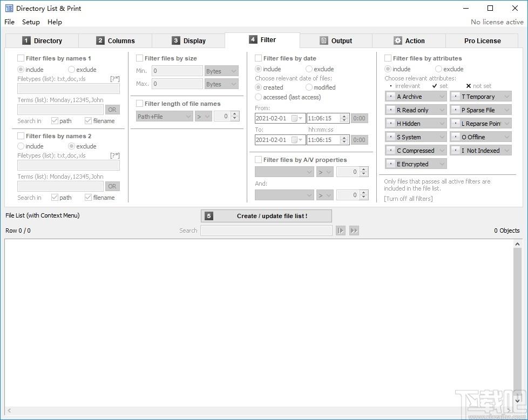Click the number 5 icon on Create button
Screen dimensions: 528x420
(x=209, y=216)
